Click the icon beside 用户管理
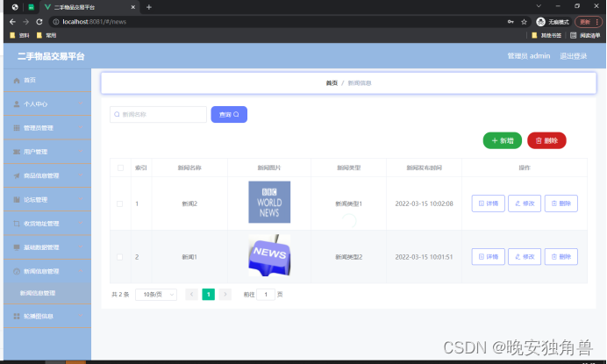Screen dimensions: 607x364 [17, 152]
